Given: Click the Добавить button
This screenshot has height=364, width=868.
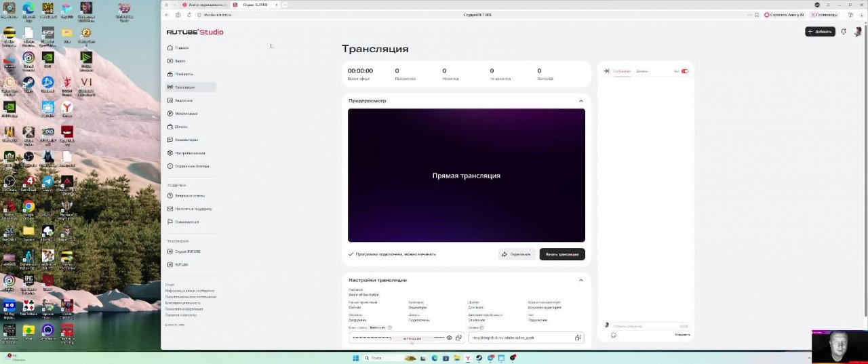Looking at the screenshot, I should point(820,32).
